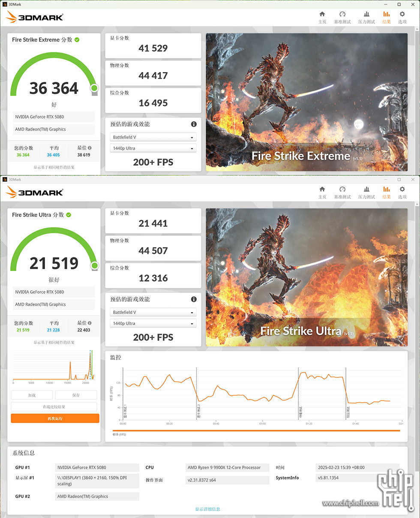Click Fire Strike Ultra artwork thumbnail

306,277
